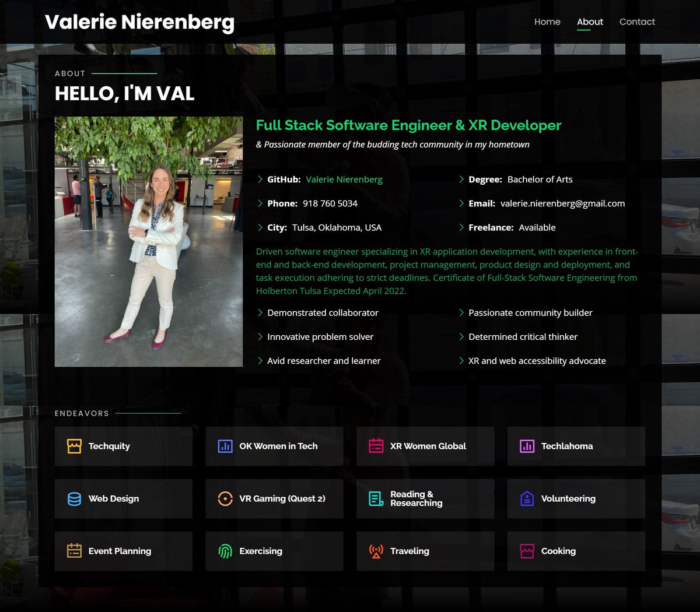
Task: Click the phone number 918 760 5034
Action: (x=330, y=203)
